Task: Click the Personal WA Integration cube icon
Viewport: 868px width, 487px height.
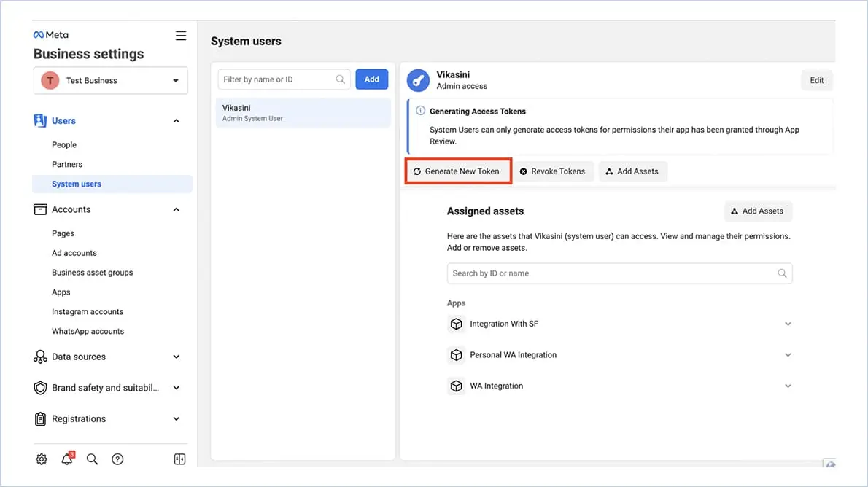Action: pyautogui.click(x=456, y=355)
